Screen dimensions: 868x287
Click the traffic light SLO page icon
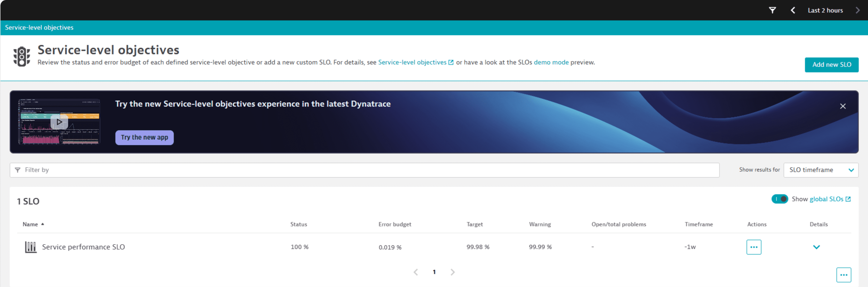(22, 57)
